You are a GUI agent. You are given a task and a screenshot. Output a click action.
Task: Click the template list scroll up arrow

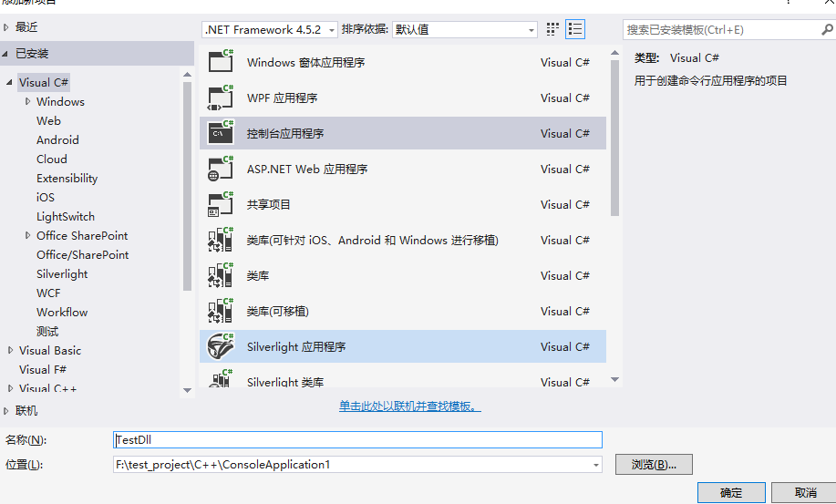(614, 53)
